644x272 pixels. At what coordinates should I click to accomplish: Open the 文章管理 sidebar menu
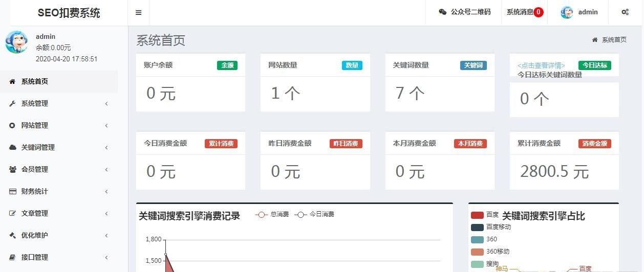click(59, 213)
